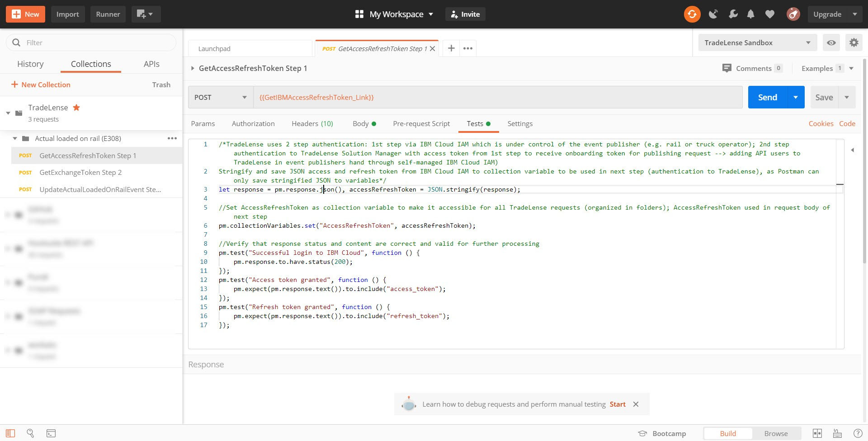Screen dimensions: 868x441
Task: Switch to Browse mode
Action: click(x=776, y=433)
